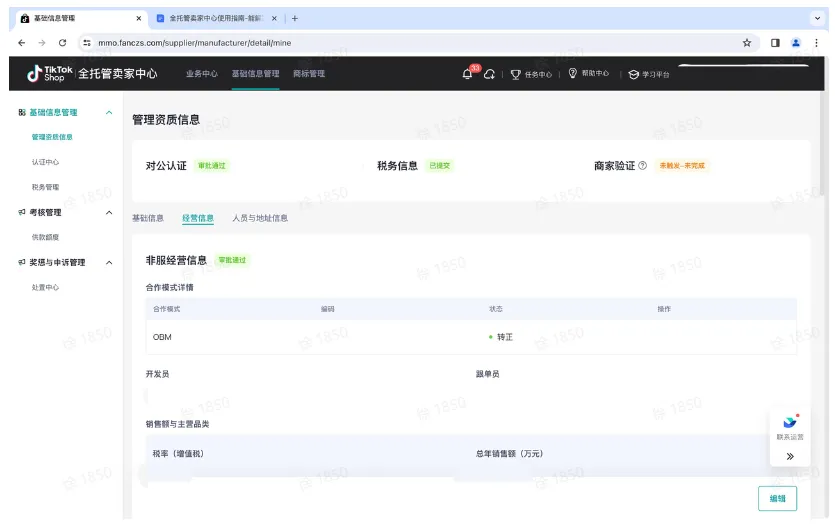The width and height of the screenshot is (835, 530).
Task: Click 已提交 badge beside 税务信息
Action: point(439,166)
